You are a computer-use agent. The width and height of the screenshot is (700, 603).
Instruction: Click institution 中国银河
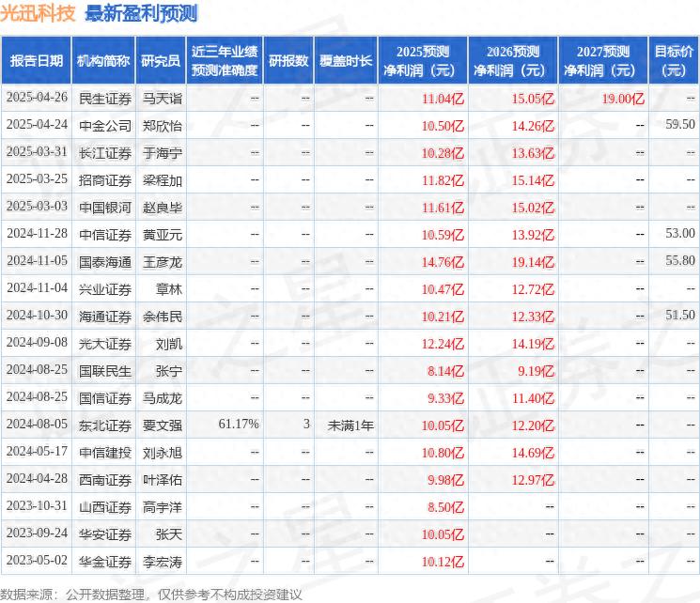pos(105,207)
